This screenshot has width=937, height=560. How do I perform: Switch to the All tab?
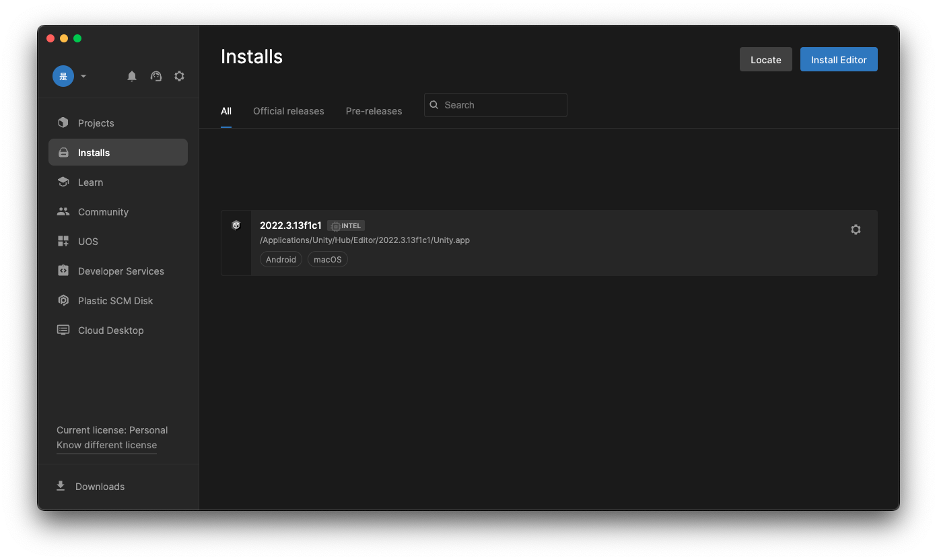(226, 111)
